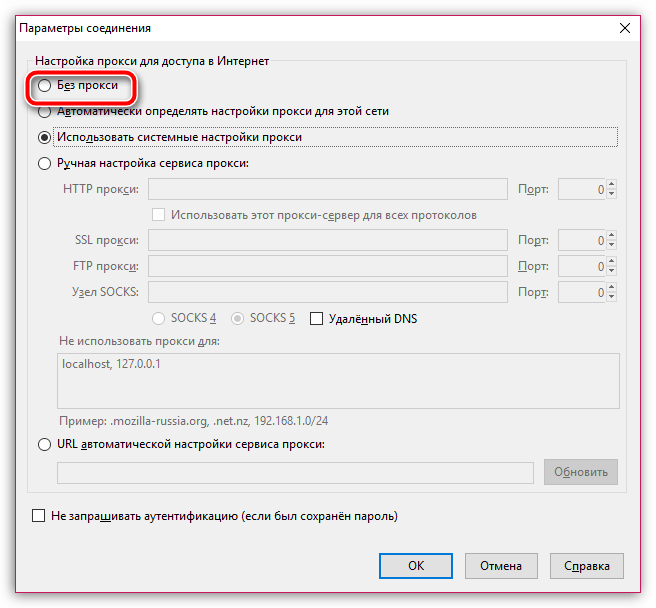Viewport: 656px width, 608px height.
Task: Check "Не запрашивать аутентификацию" checkbox
Action: click(x=38, y=516)
